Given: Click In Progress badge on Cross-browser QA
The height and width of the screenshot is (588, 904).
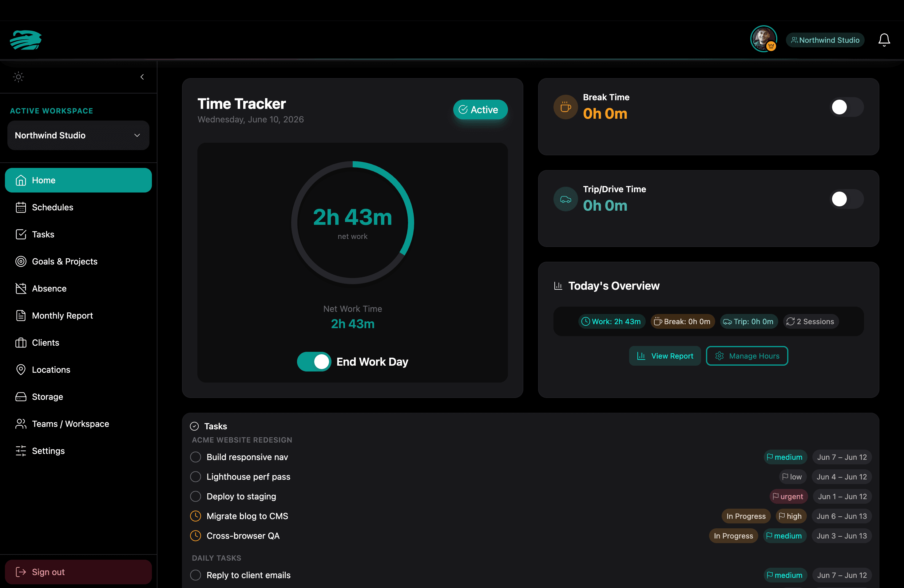Looking at the screenshot, I should point(733,536).
